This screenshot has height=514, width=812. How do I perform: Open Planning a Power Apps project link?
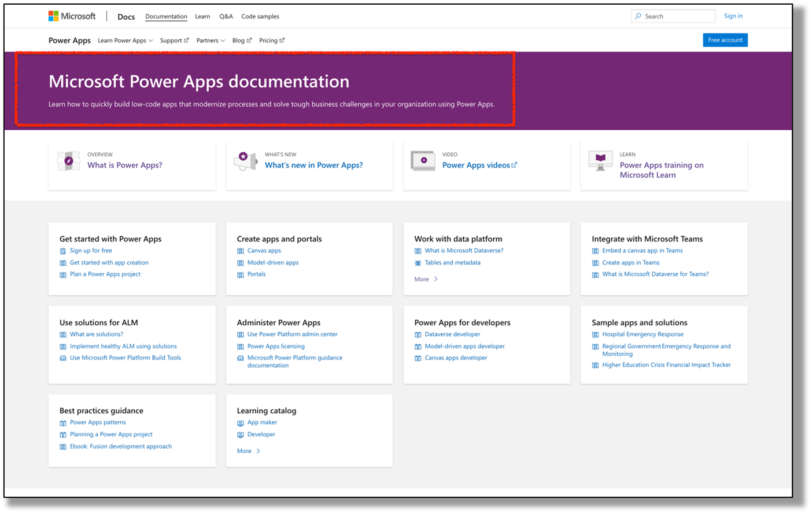[x=111, y=434]
